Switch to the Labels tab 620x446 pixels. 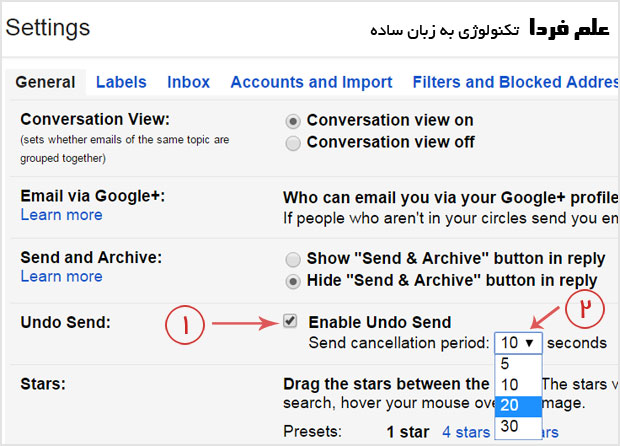pyautogui.click(x=121, y=82)
